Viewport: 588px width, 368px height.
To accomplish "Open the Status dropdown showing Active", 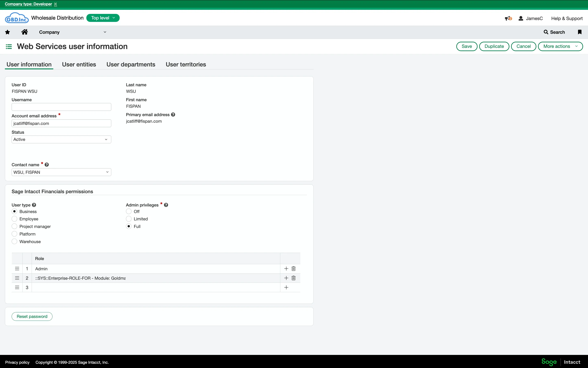I will [61, 139].
